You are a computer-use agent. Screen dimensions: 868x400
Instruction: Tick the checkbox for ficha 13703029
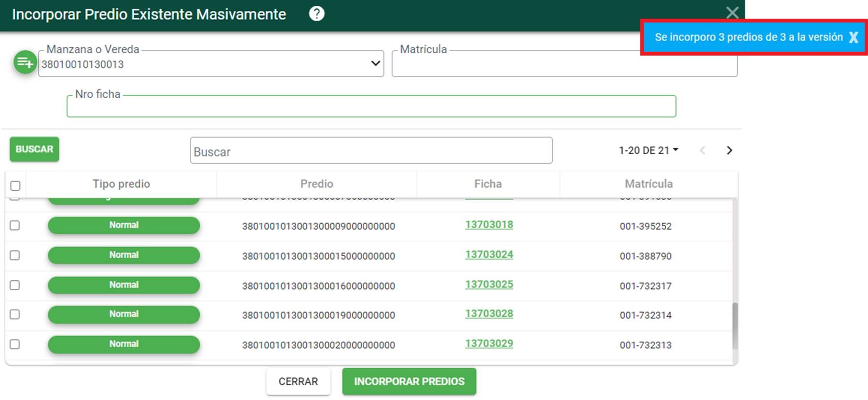pyautogui.click(x=15, y=344)
